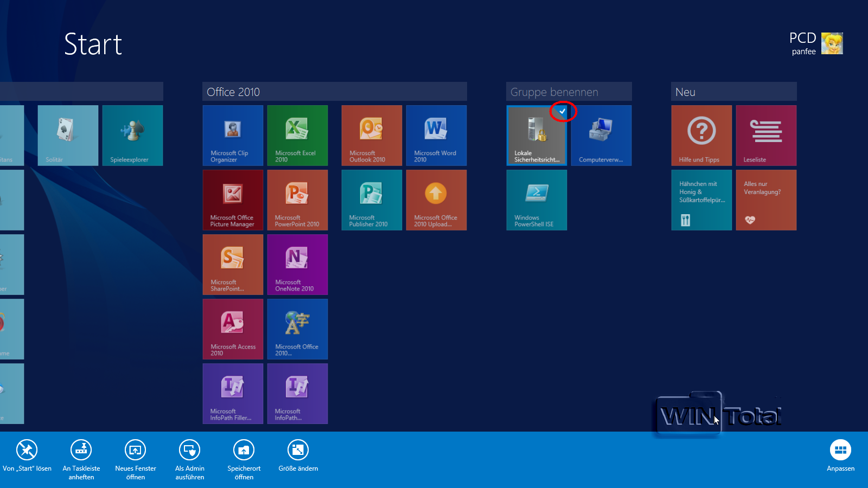868x488 pixels.
Task: Launch Microsoft PowerPoint 2010 tile
Action: (297, 200)
